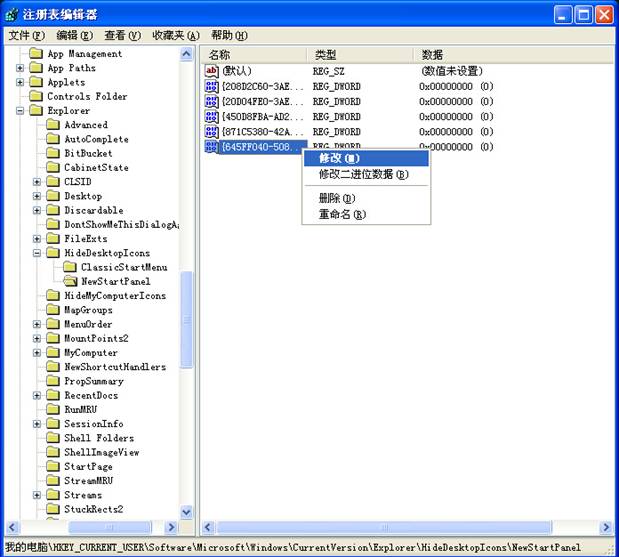Click the 数据 column header

[x=514, y=54]
